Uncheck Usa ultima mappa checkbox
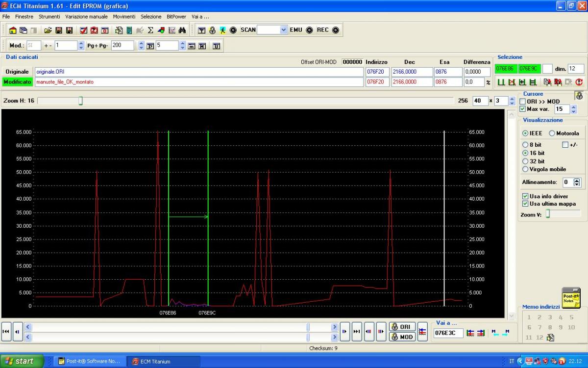 coord(525,204)
